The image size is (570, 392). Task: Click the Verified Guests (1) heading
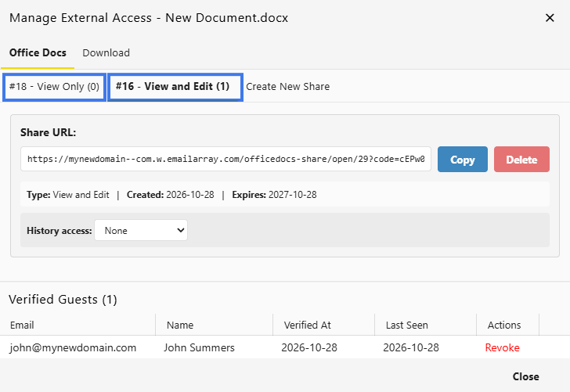[63, 300]
